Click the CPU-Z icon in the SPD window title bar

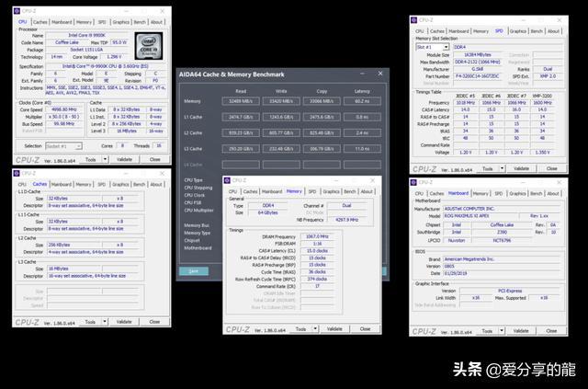(414, 20)
